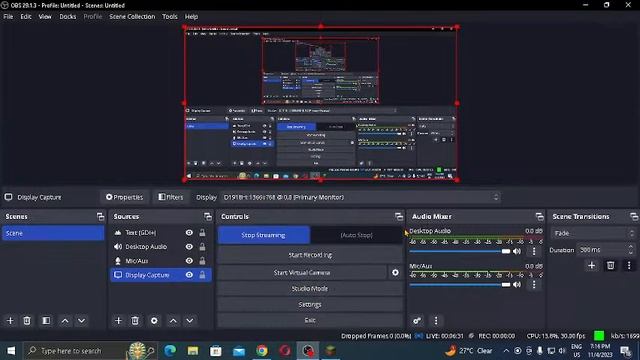
Task: Open transition properties three-dot menu
Action: [x=629, y=266]
